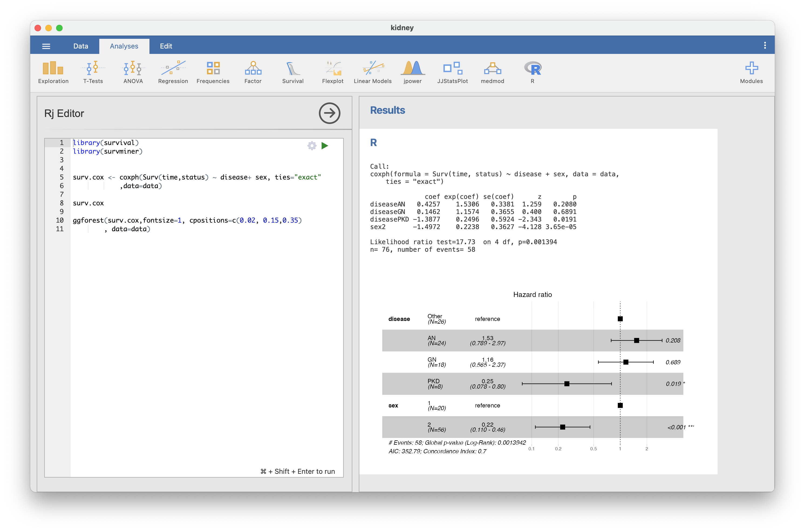Switch to the Edit tab
Image resolution: width=805 pixels, height=532 pixels.
point(166,46)
